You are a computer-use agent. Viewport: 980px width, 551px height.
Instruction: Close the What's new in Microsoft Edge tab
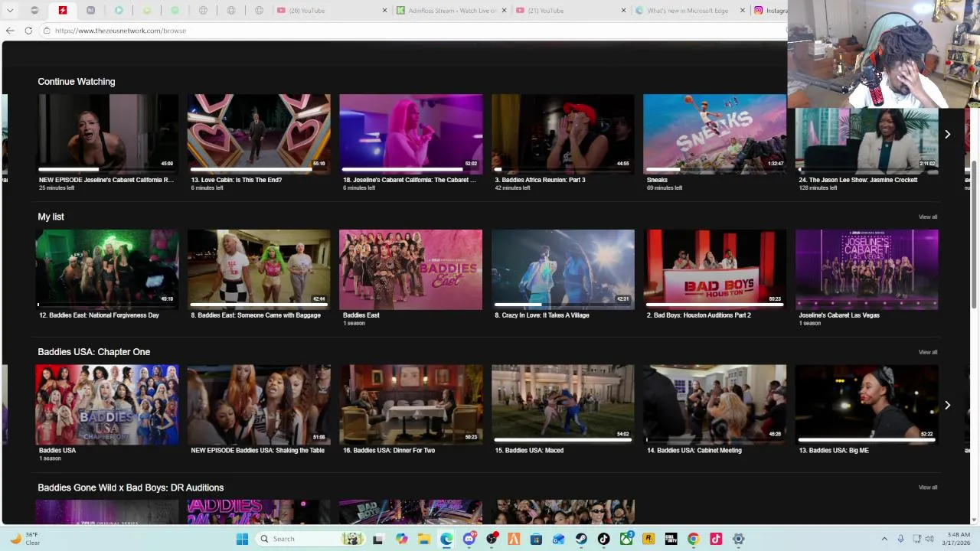click(x=742, y=11)
